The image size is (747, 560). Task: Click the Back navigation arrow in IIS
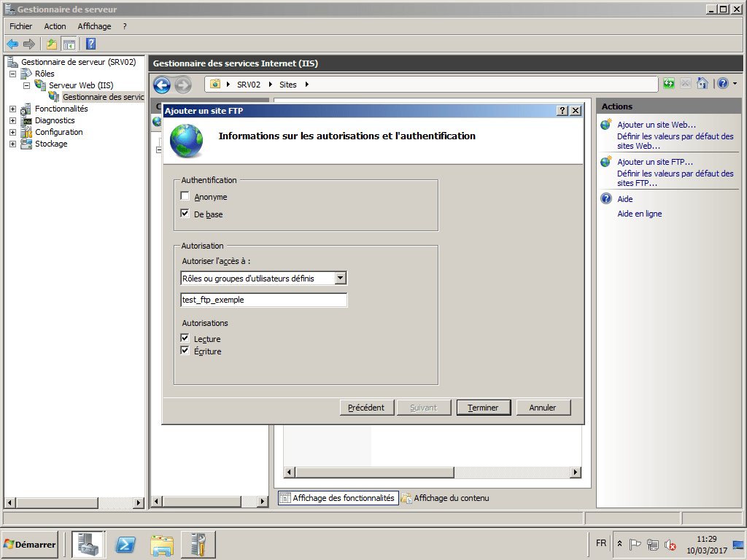(161, 85)
